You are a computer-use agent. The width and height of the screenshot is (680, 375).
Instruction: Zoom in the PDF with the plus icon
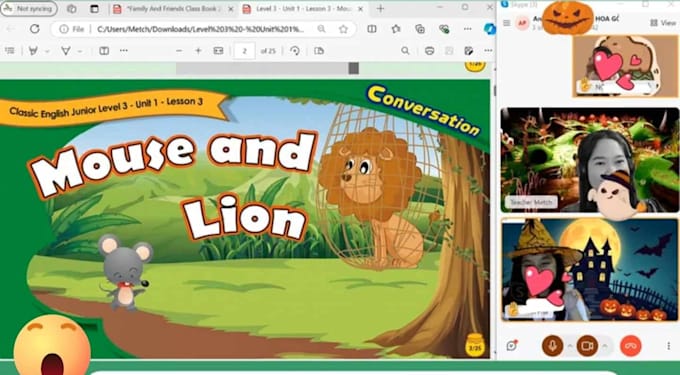point(198,51)
